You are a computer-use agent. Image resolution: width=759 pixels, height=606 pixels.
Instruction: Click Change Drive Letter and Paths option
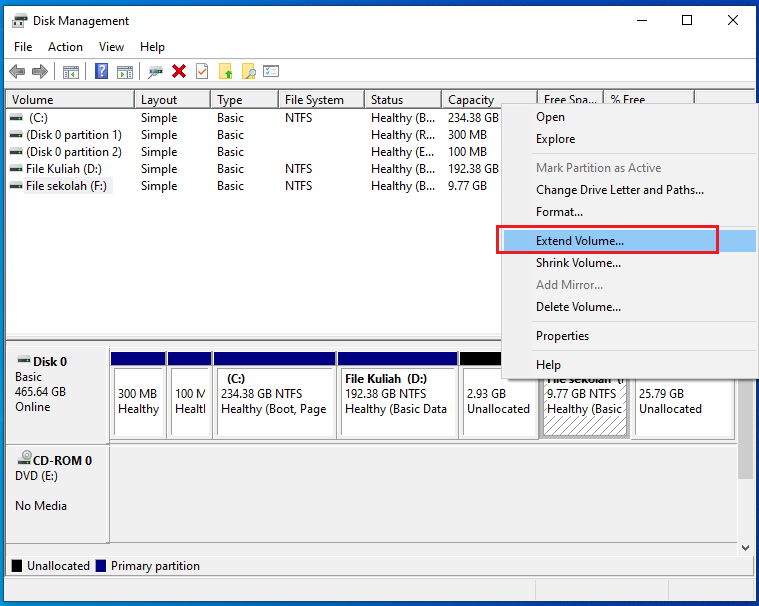click(x=619, y=190)
